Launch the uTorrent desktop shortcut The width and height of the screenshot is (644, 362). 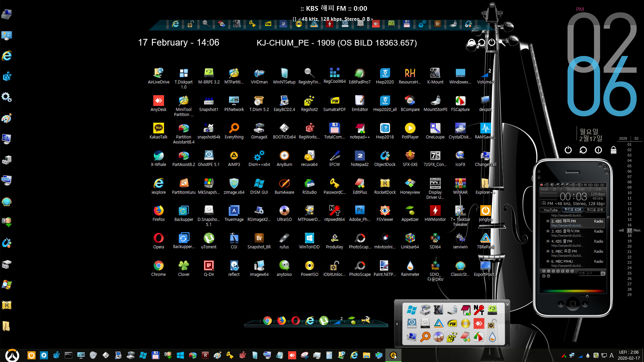tap(209, 241)
